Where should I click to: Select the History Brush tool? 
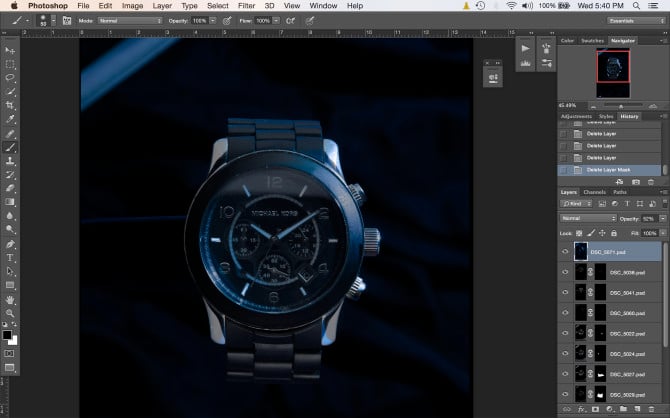(x=10, y=174)
